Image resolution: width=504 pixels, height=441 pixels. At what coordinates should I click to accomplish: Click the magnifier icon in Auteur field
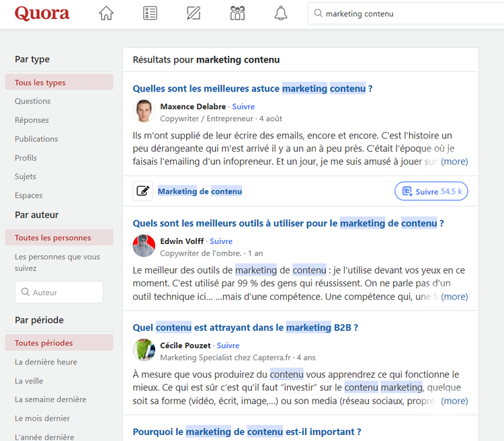(25, 292)
